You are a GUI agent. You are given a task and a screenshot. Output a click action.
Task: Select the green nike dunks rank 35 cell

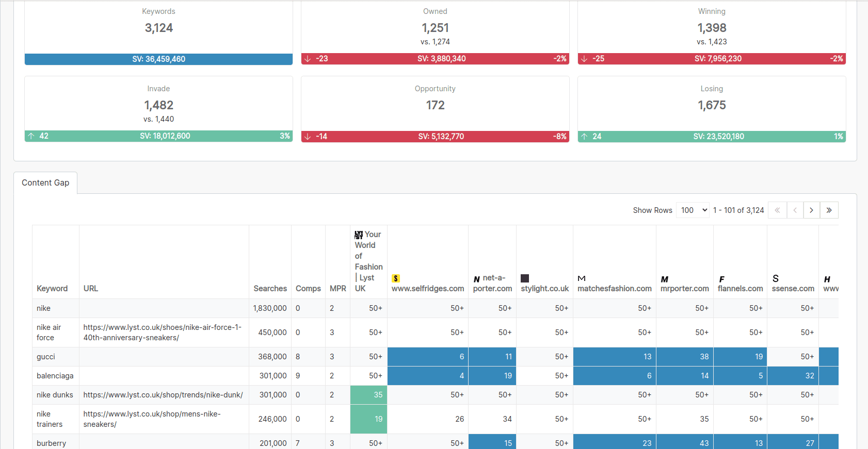tap(368, 395)
